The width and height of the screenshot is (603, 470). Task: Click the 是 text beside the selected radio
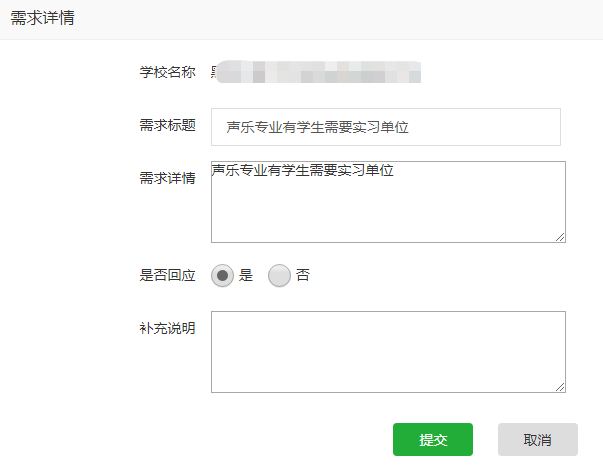246,275
